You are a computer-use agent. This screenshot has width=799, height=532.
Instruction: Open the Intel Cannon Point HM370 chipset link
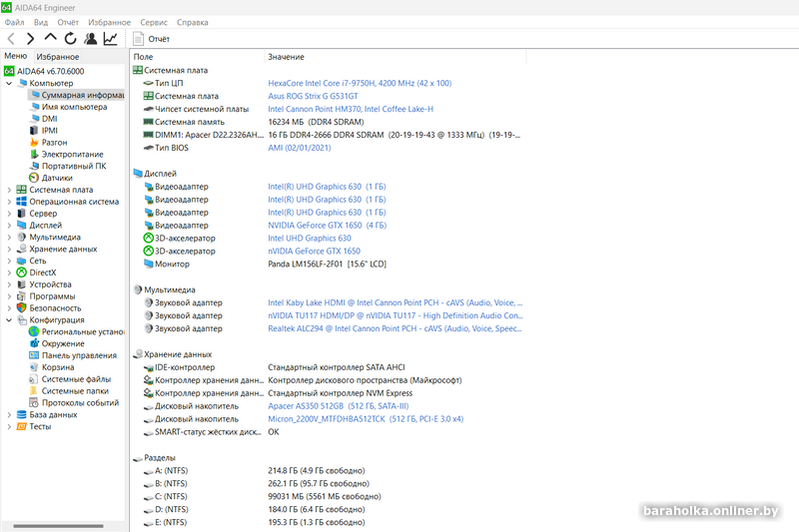point(351,109)
